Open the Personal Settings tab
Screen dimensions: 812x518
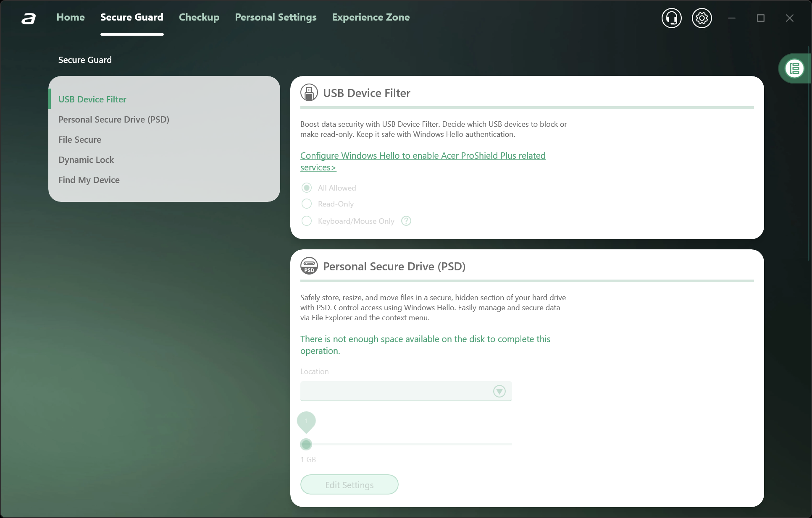(x=276, y=17)
